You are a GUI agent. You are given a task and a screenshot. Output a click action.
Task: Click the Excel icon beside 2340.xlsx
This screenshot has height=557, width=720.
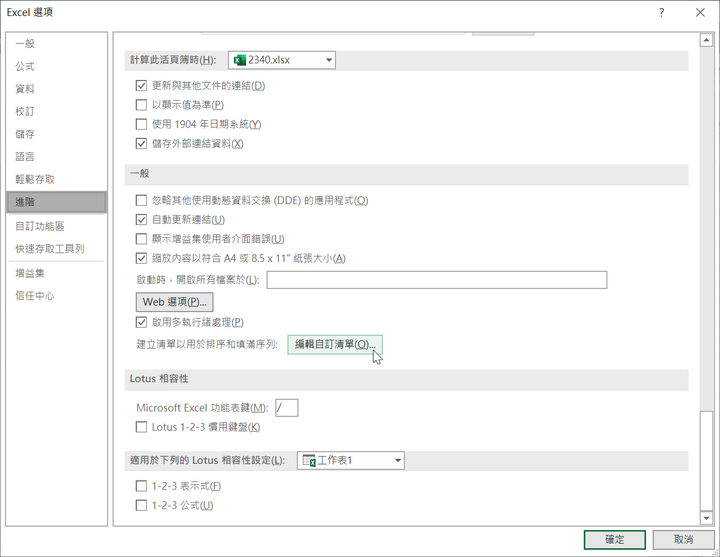(239, 60)
